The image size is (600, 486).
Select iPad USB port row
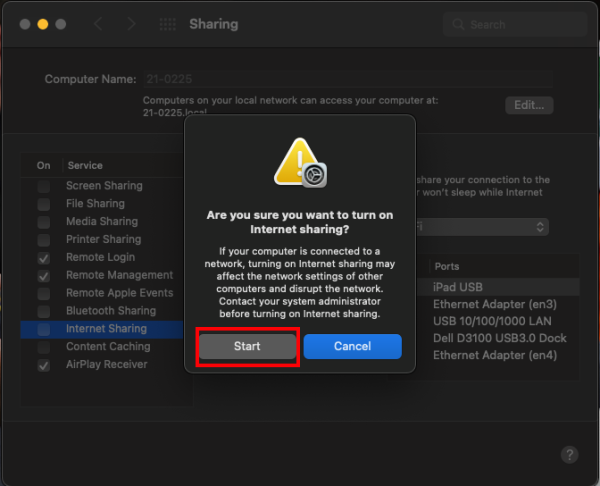click(x=497, y=287)
